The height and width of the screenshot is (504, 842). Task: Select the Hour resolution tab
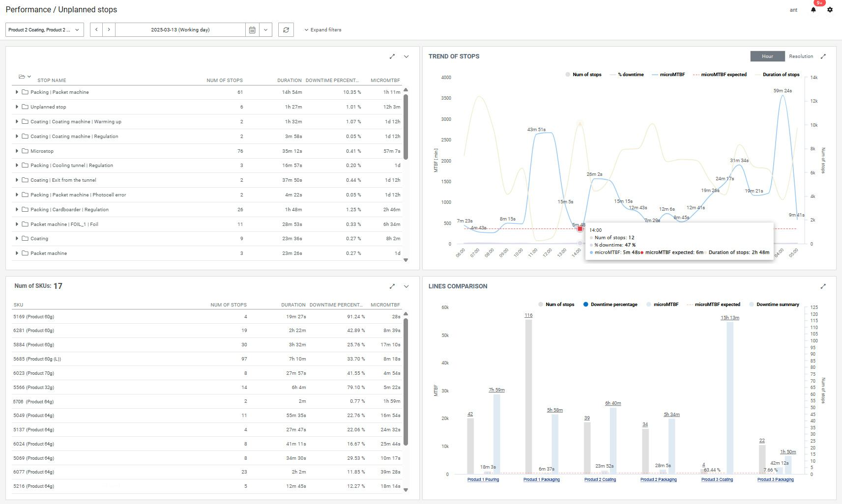click(767, 56)
